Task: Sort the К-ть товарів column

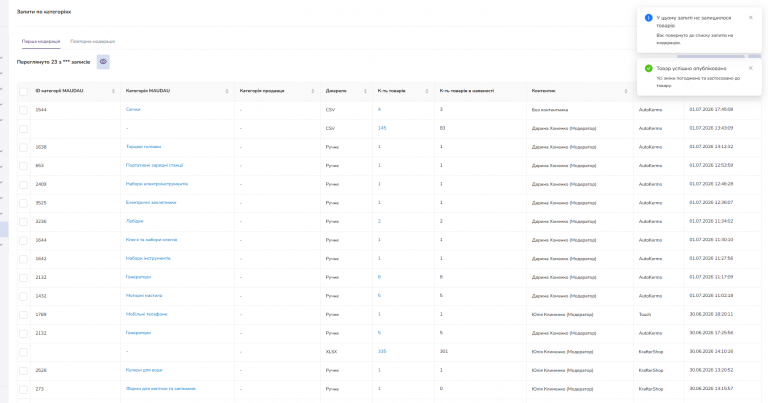Action: point(427,91)
